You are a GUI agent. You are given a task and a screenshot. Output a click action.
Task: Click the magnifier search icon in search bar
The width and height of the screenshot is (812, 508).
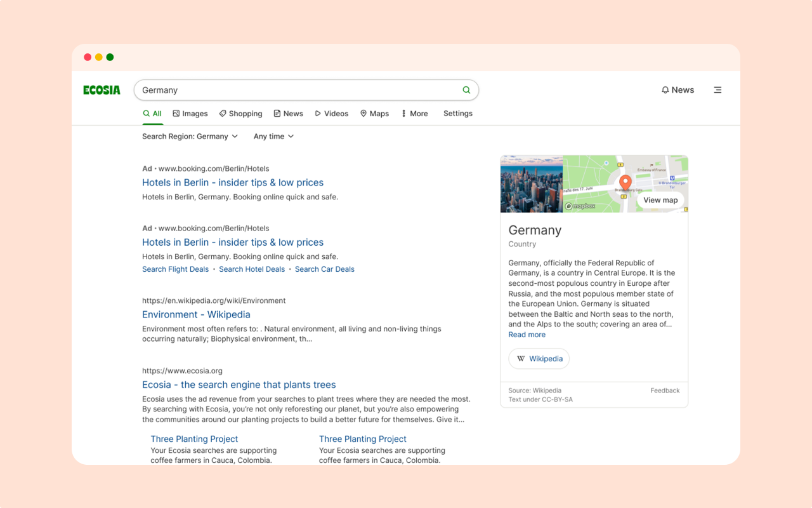pos(466,90)
